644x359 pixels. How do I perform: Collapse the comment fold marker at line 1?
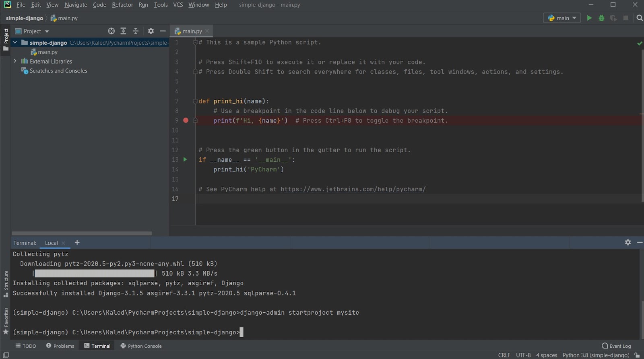[x=195, y=43]
